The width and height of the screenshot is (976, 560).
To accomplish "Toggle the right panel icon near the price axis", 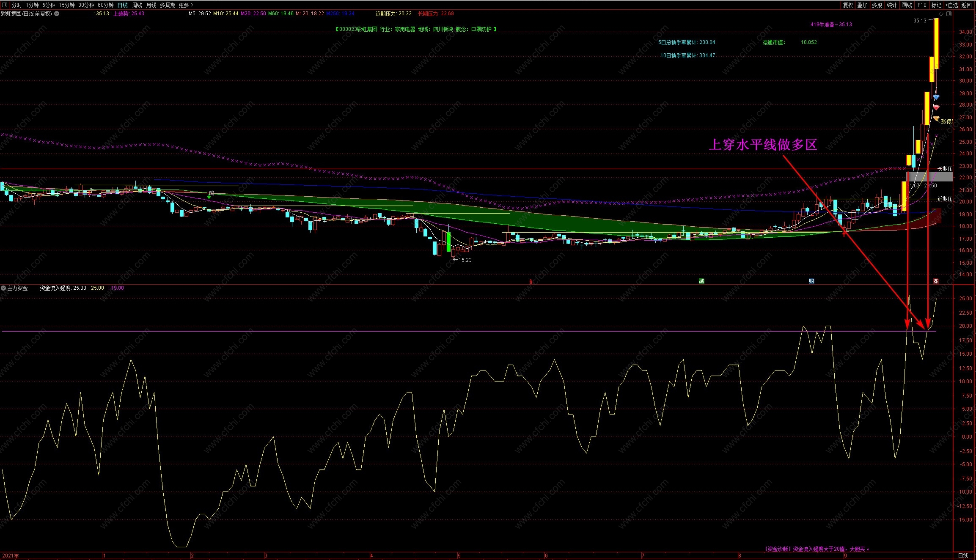I will click(x=949, y=14).
